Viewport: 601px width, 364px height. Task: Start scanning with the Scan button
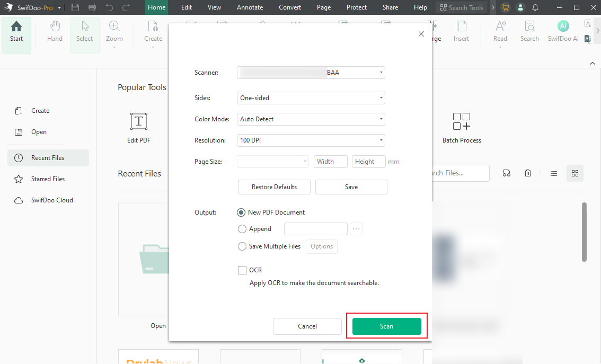(x=386, y=326)
